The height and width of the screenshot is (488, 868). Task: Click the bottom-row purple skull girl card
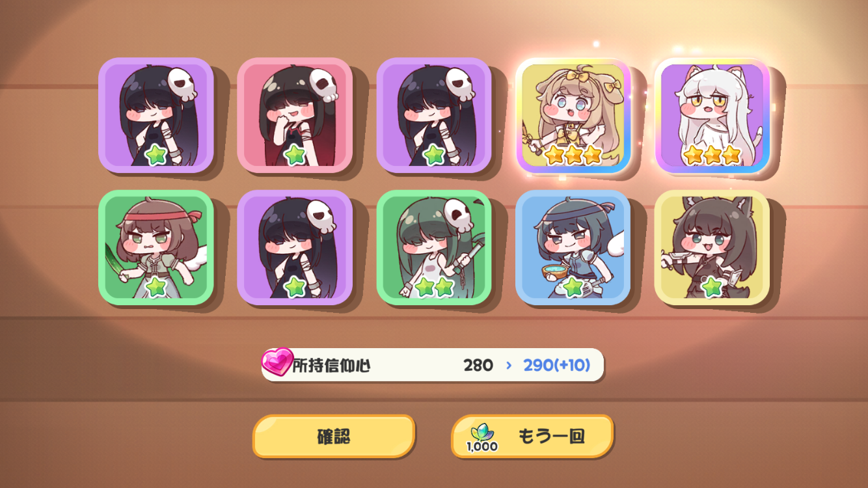tap(295, 247)
